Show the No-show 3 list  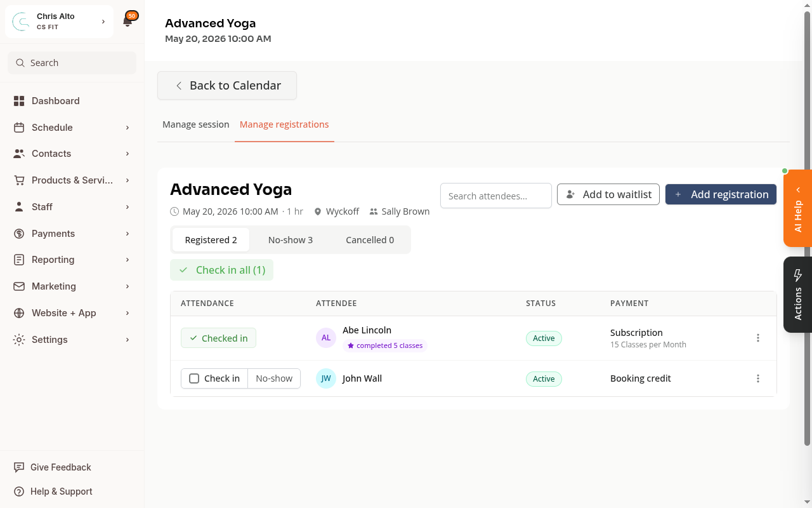coord(290,240)
